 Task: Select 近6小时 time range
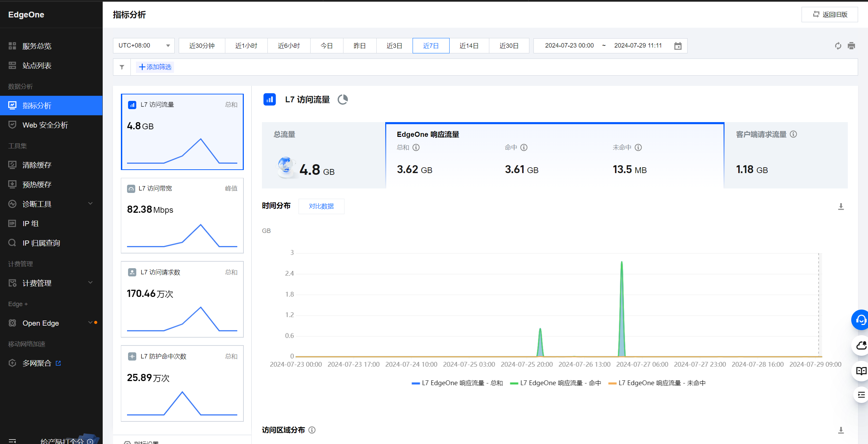[289, 45]
